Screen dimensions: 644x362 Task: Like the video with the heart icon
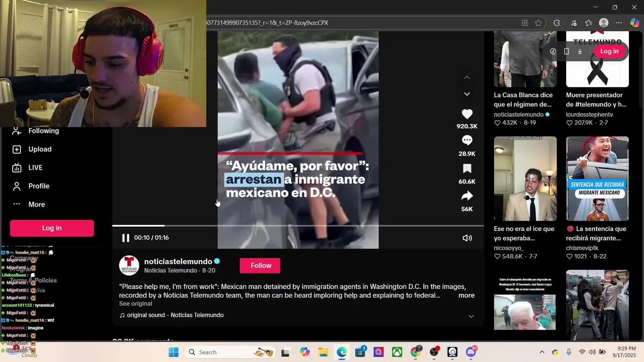(x=467, y=114)
